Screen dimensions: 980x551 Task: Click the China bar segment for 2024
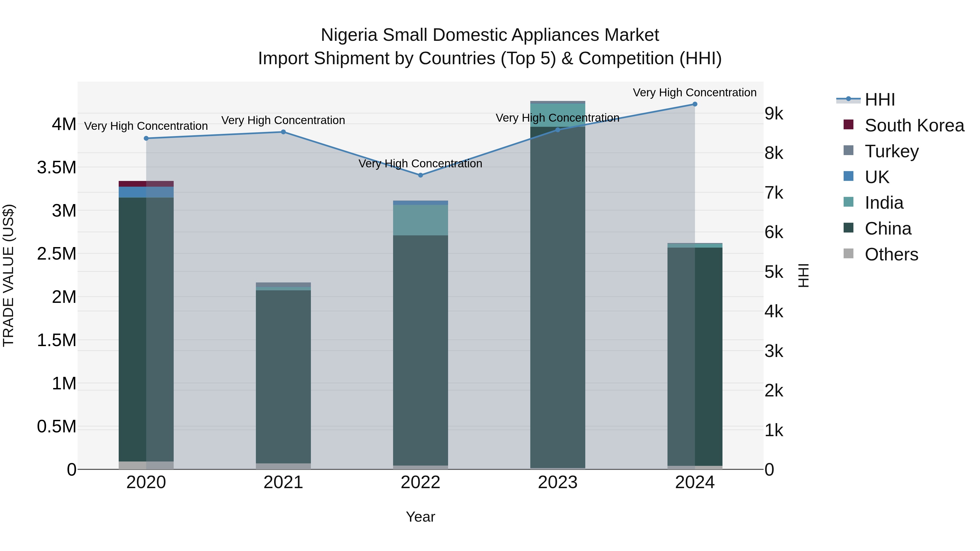click(695, 357)
